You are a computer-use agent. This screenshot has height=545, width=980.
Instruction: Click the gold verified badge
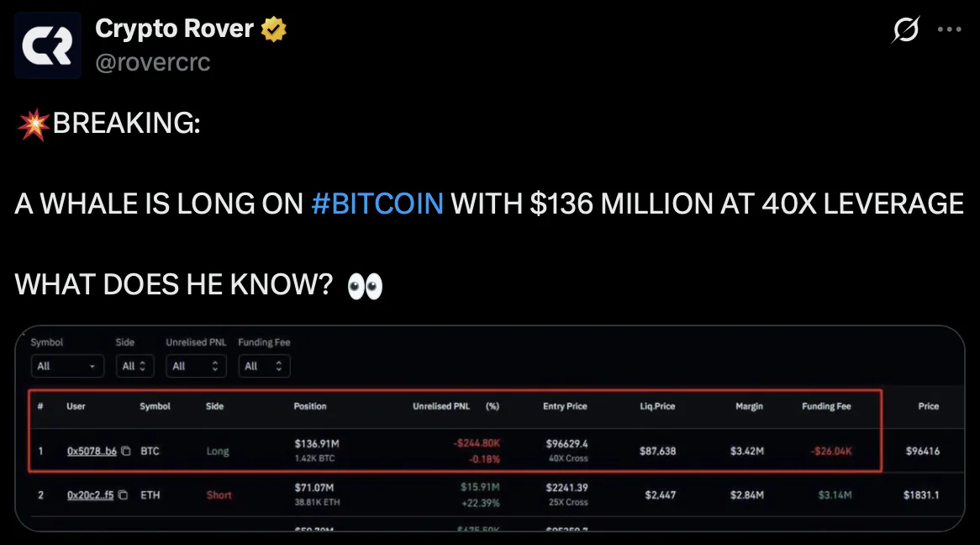[x=273, y=29]
